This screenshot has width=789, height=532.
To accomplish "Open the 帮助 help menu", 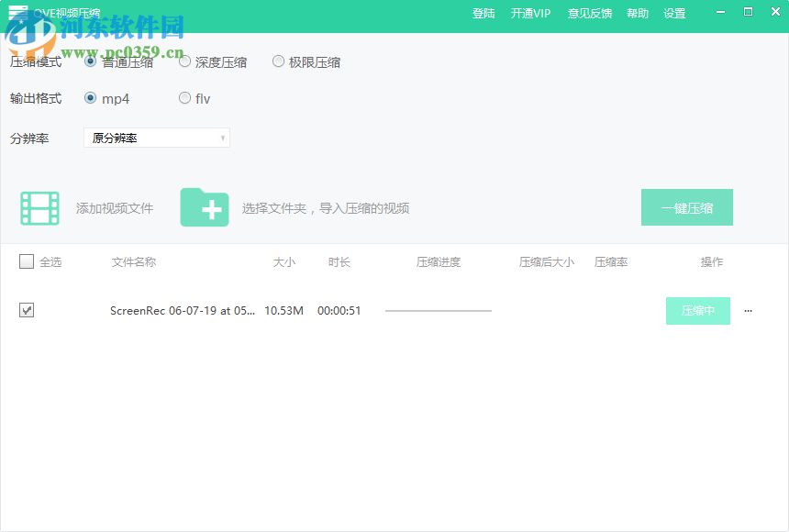I will pyautogui.click(x=638, y=13).
